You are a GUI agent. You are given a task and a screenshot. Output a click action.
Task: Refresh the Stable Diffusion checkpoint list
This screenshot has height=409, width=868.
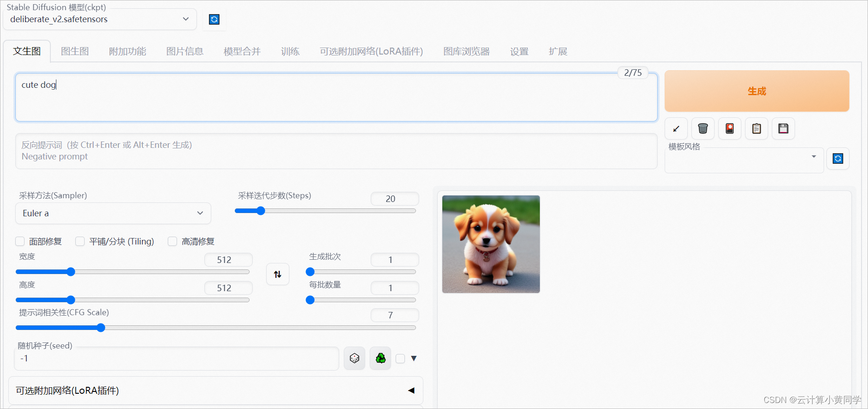[214, 19]
